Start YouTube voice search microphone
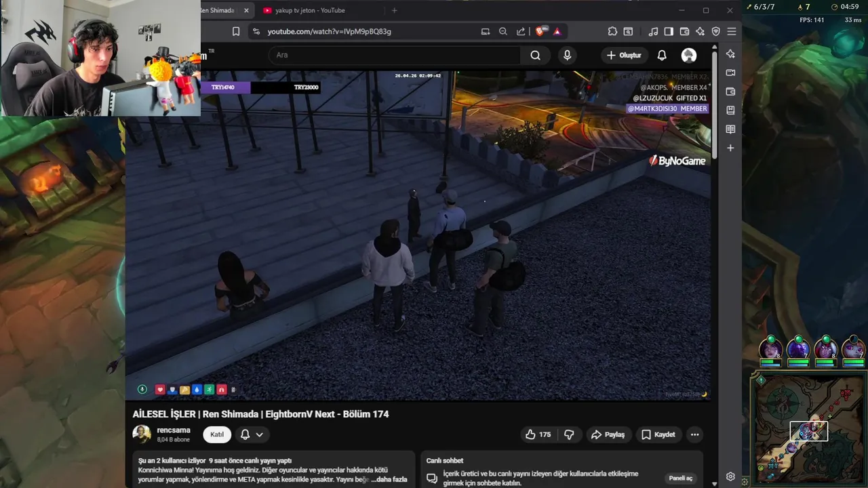The height and width of the screenshot is (488, 868). [x=568, y=55]
